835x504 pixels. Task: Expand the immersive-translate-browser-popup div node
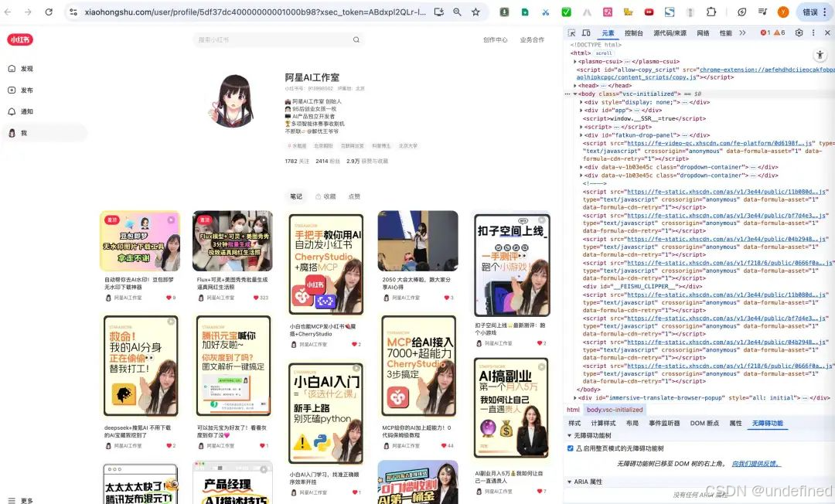click(x=574, y=397)
